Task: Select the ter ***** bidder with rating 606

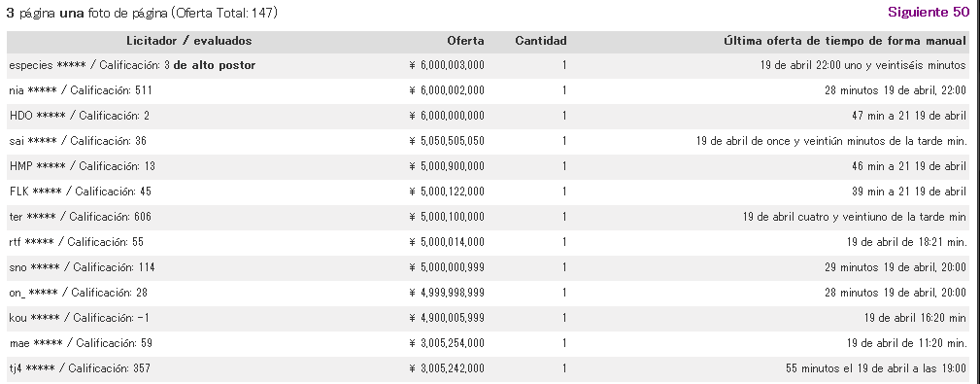Action: 80,217
